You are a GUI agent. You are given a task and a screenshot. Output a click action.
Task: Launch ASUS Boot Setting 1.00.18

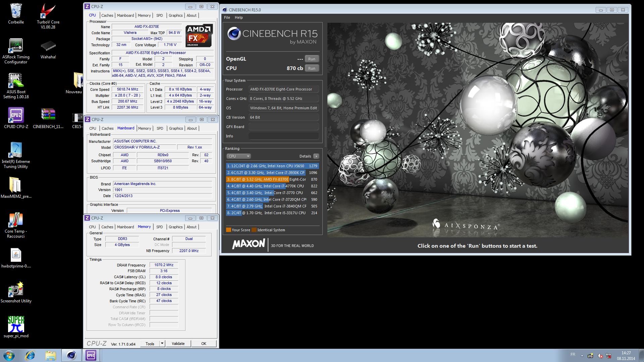pos(16,86)
